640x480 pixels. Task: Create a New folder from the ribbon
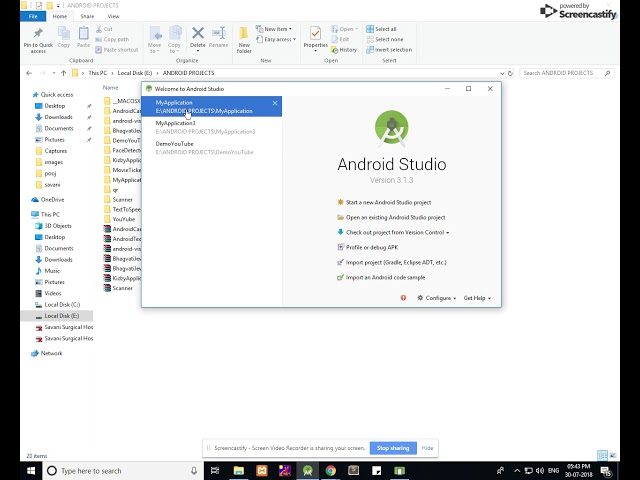coord(244,40)
